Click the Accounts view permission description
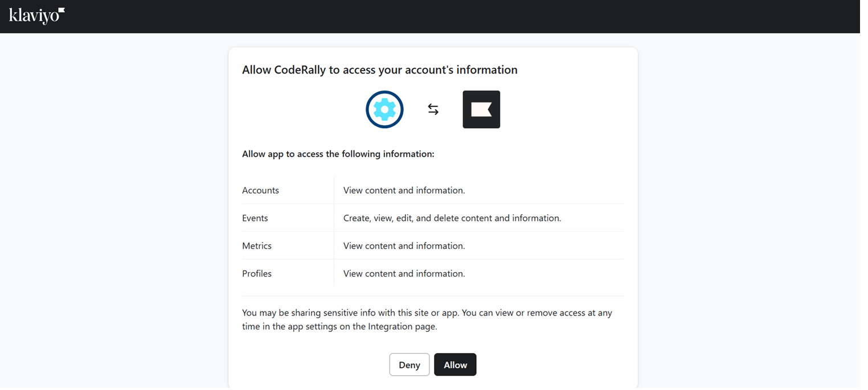The image size is (868, 390). pos(403,190)
